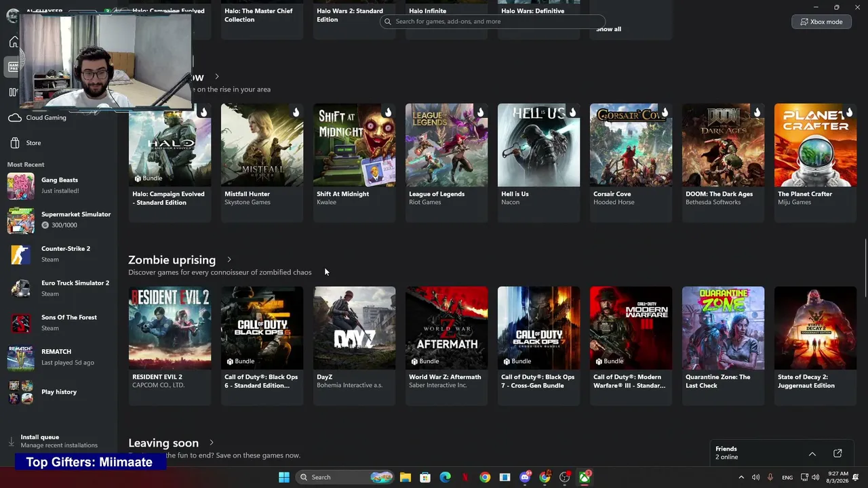Open the Game Pass sidebar icon
The height and width of the screenshot is (488, 868).
pos(13,66)
